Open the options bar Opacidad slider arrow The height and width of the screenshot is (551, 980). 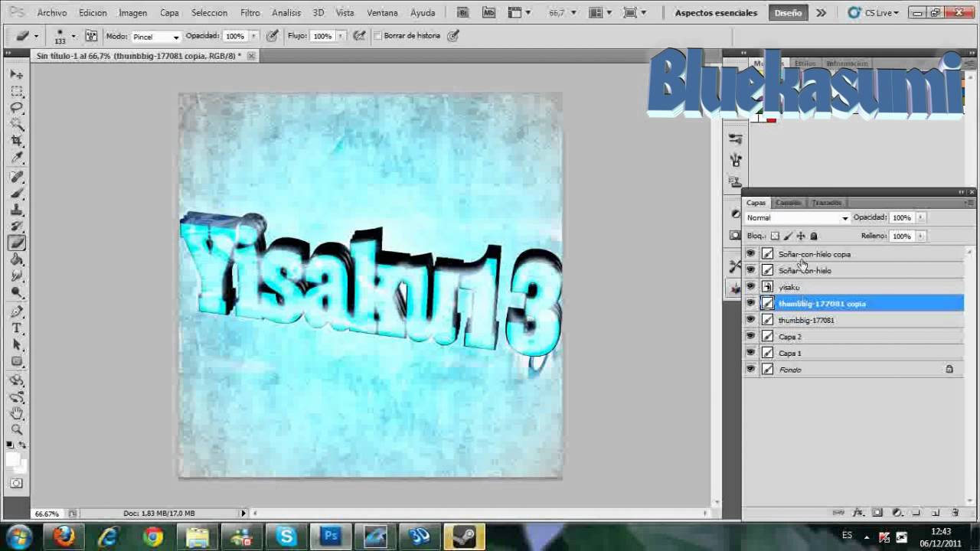click(x=253, y=36)
